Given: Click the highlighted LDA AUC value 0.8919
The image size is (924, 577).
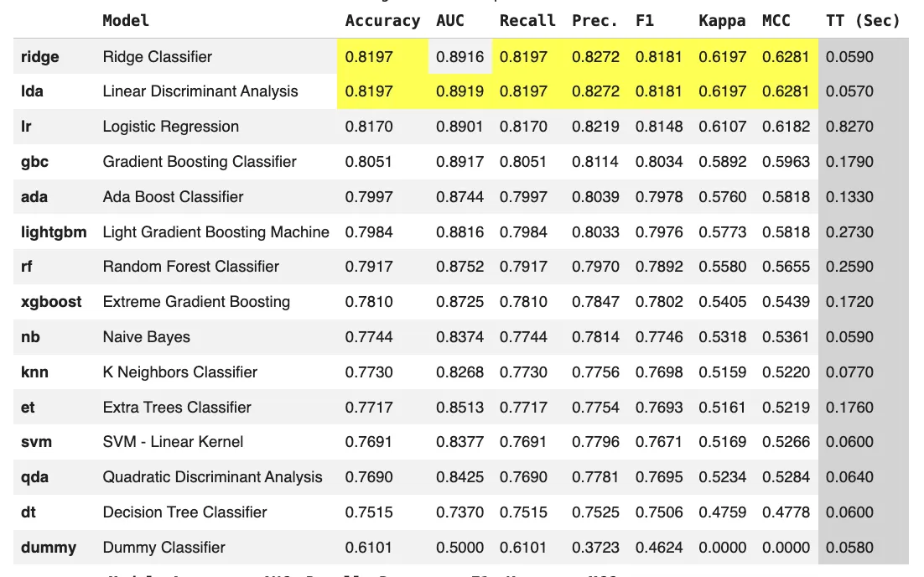Looking at the screenshot, I should tap(460, 91).
